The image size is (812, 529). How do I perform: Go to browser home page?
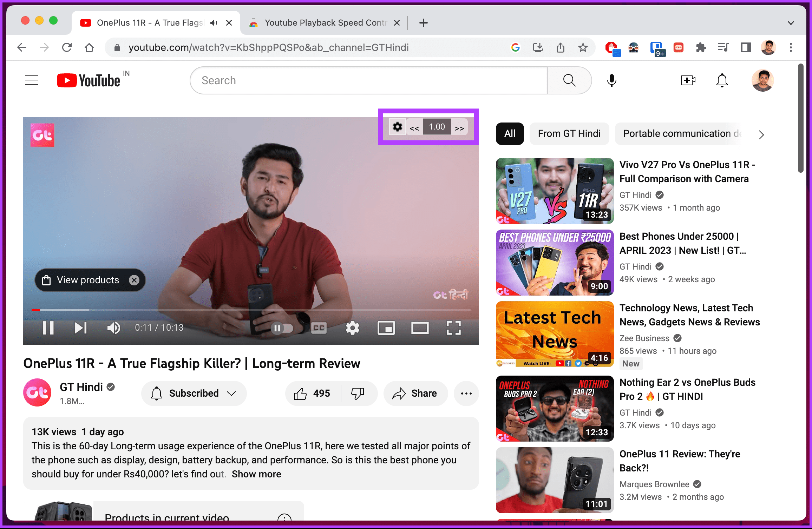click(x=89, y=47)
